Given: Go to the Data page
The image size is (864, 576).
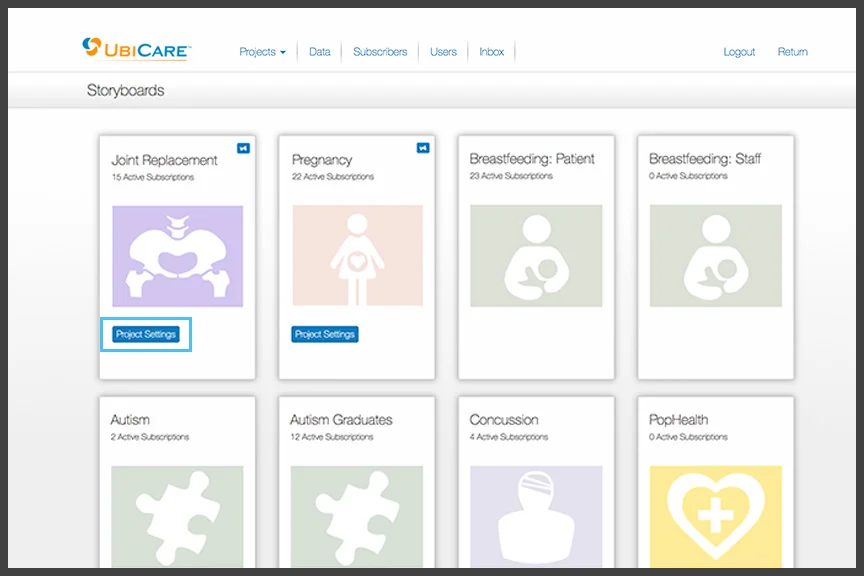Looking at the screenshot, I should (x=320, y=52).
